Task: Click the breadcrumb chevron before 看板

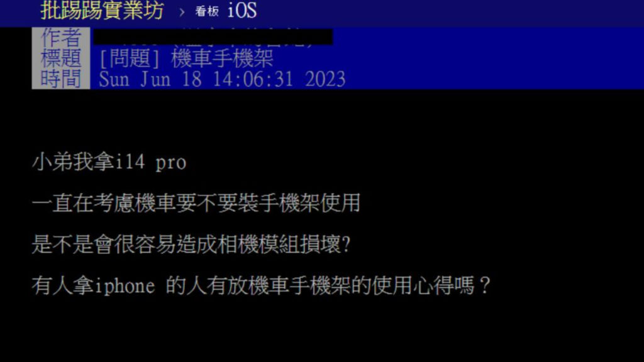Action: pos(182,13)
